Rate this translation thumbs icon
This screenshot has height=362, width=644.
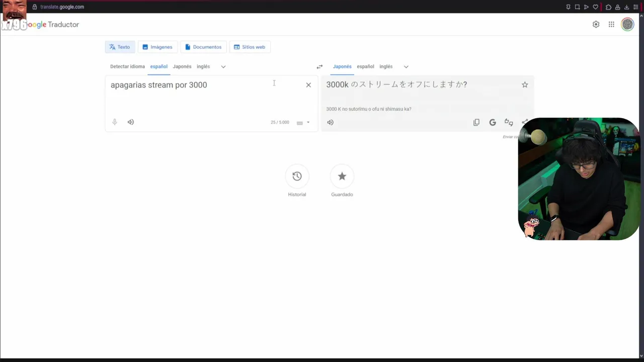pyautogui.click(x=509, y=122)
